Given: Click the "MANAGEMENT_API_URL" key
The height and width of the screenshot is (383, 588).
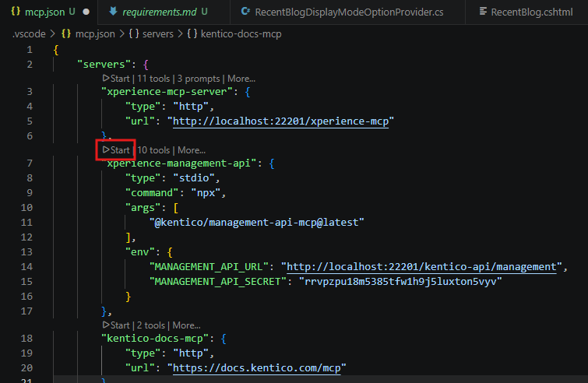Looking at the screenshot, I should pos(209,267).
